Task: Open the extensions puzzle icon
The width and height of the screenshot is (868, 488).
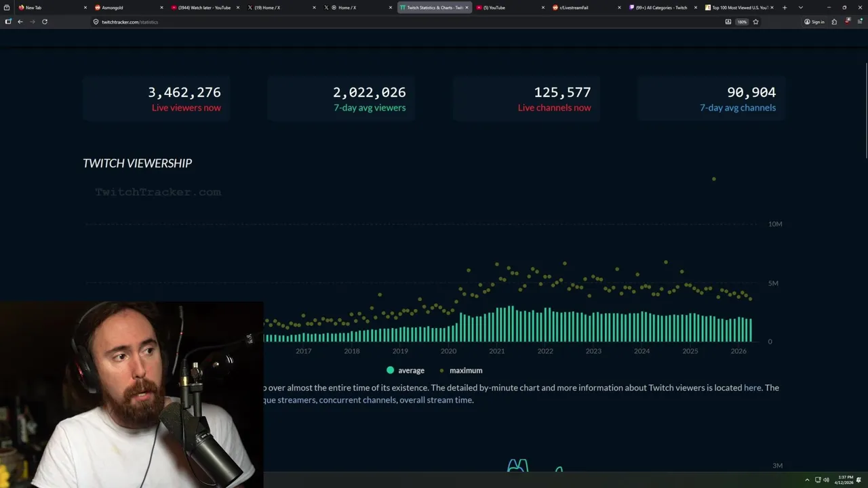Action: pos(834,22)
